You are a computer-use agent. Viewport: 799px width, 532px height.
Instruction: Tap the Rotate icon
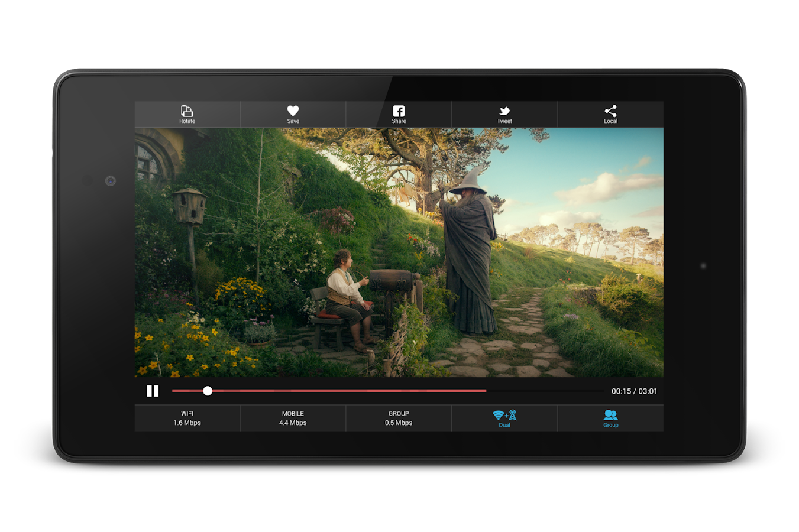pos(187,111)
